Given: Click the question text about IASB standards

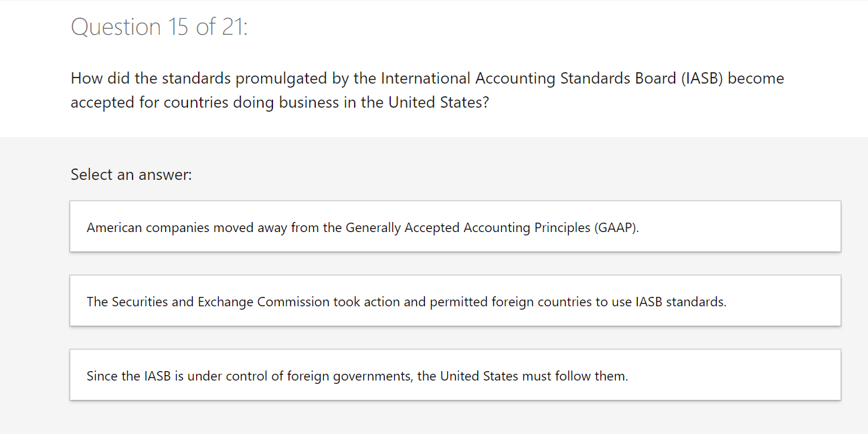Looking at the screenshot, I should (426, 90).
